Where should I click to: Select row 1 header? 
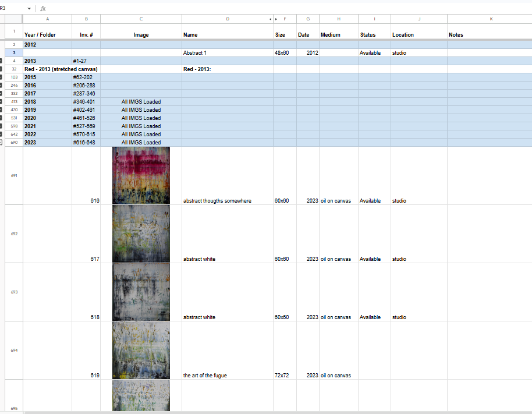14,31
